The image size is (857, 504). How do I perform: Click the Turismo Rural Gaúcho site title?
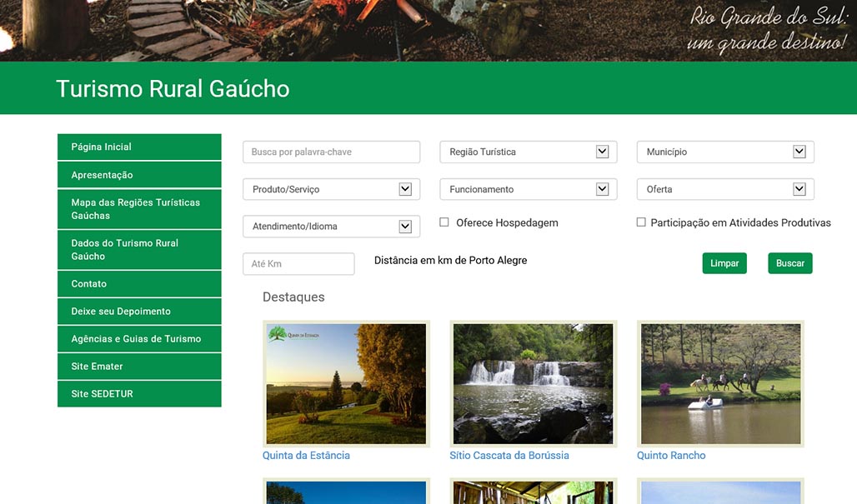pos(173,88)
